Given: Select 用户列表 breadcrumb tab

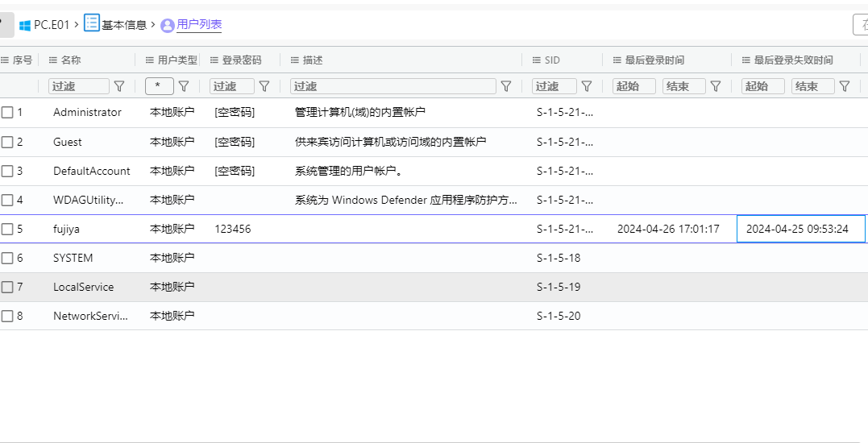Looking at the screenshot, I should (x=198, y=25).
